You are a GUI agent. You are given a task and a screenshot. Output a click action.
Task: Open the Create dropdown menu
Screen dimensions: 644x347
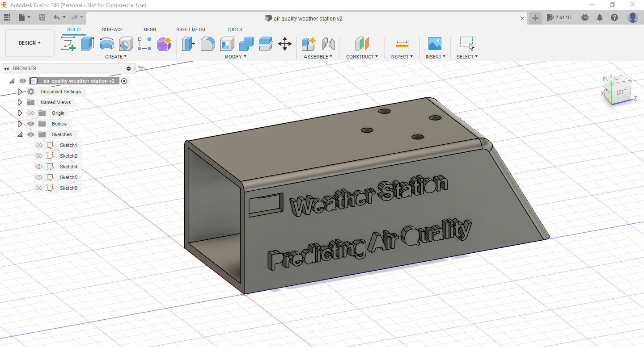coord(116,56)
